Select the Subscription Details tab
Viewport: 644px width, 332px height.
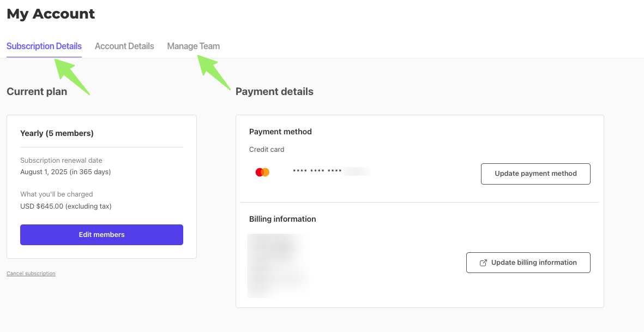click(x=44, y=46)
